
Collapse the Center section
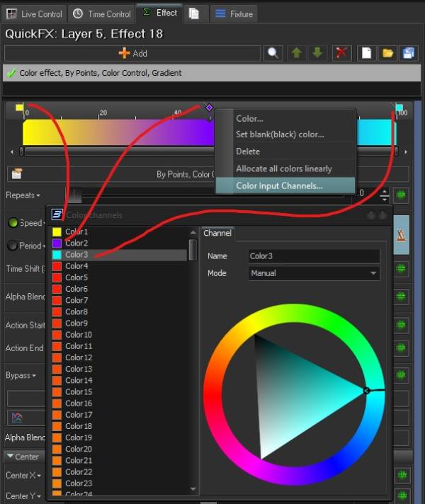[x=10, y=457]
